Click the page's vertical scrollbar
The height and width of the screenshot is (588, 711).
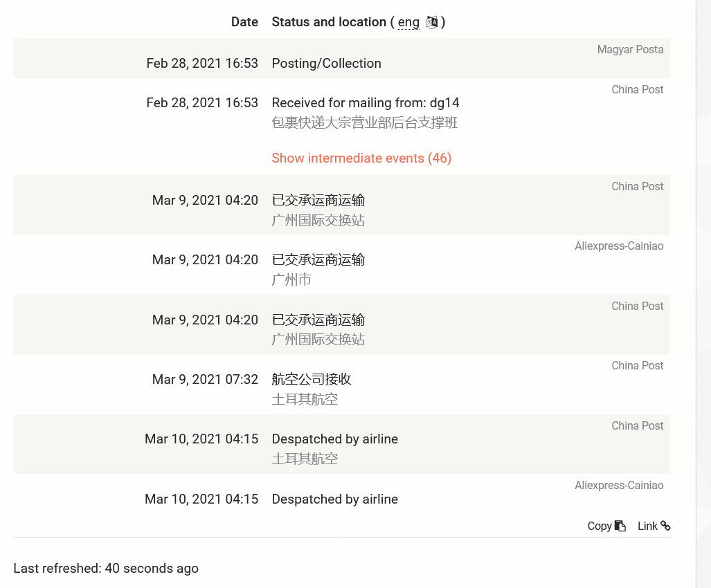[703, 294]
